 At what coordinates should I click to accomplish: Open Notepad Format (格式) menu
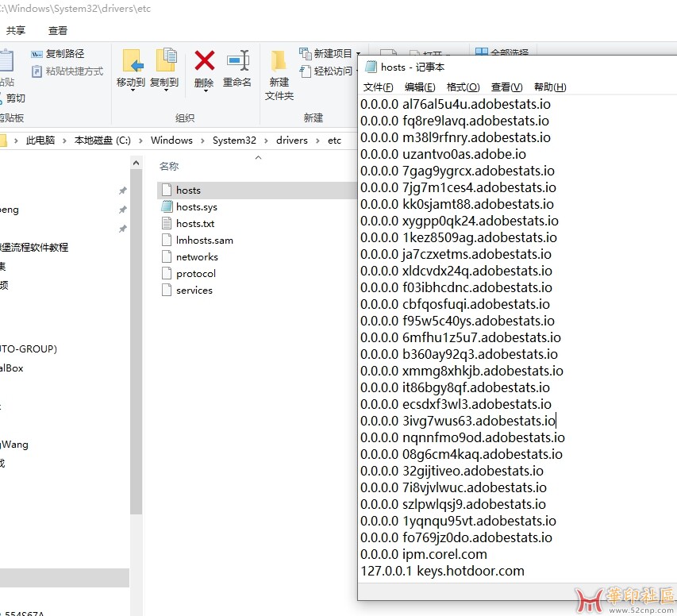(x=463, y=87)
